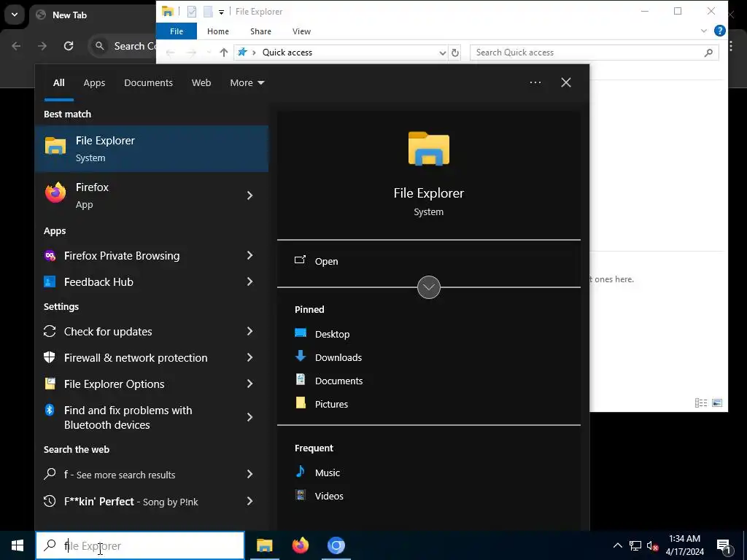Open network status tray icon

635,545
